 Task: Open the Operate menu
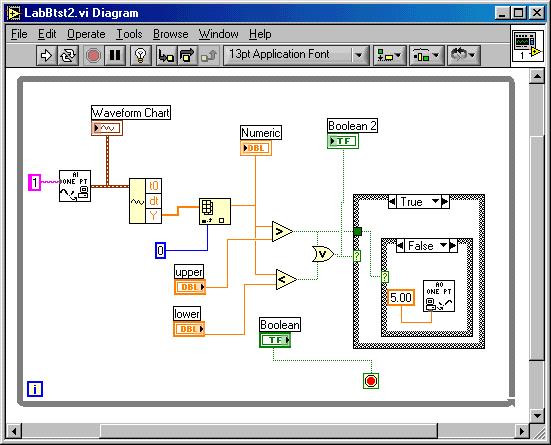(86, 34)
